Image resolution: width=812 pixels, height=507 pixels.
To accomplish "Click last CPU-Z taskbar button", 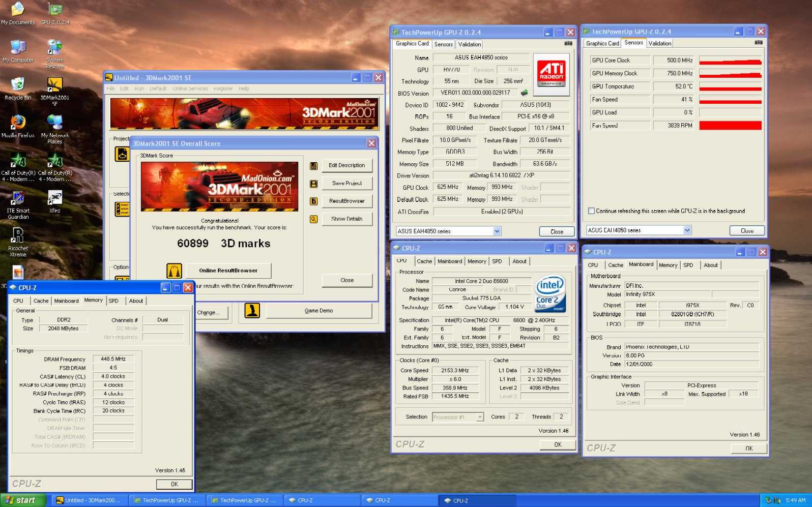I will [x=478, y=500].
